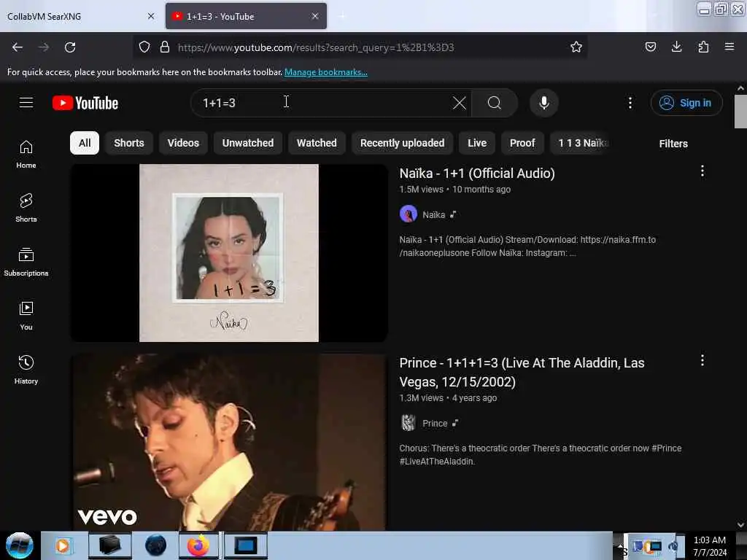Open You section in sidebar
747x560 pixels.
tap(26, 316)
